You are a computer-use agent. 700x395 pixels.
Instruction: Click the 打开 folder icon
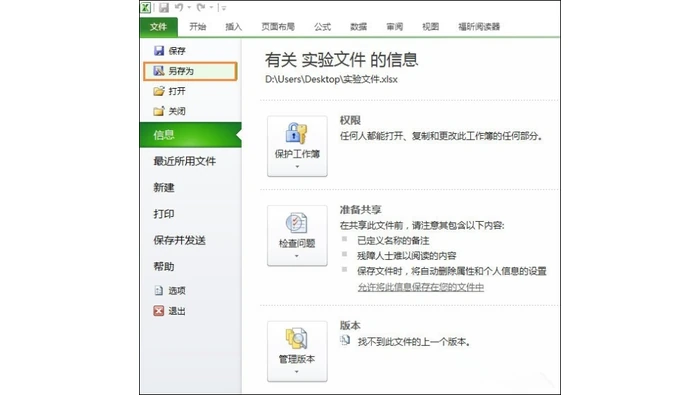(x=159, y=91)
